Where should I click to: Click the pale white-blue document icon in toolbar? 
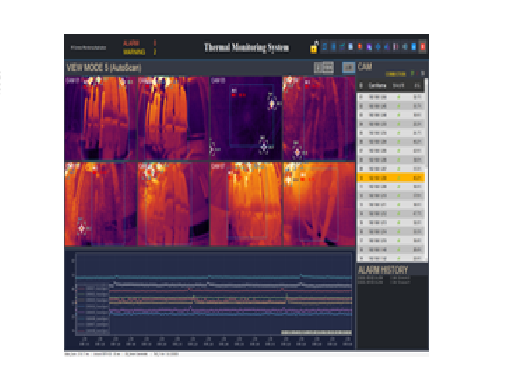tap(351, 47)
